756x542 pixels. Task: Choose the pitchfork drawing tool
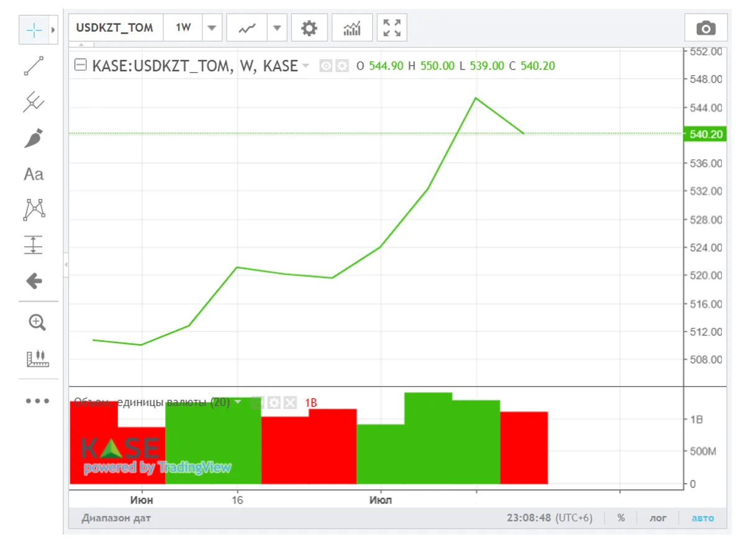[x=34, y=102]
